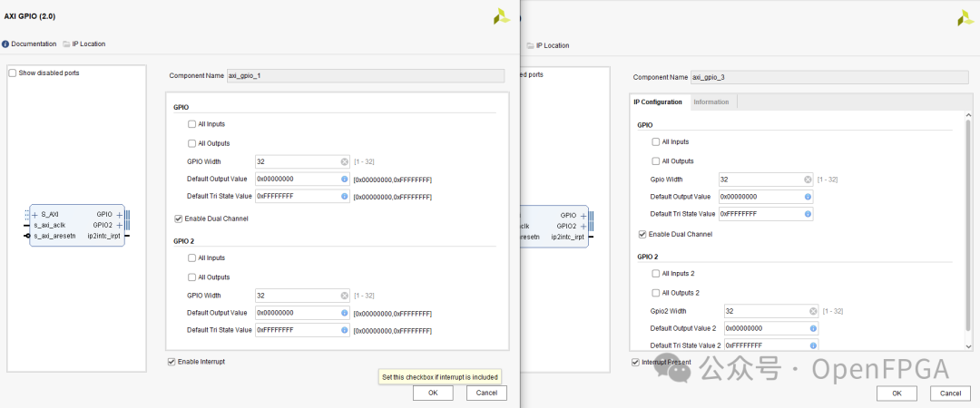This screenshot has height=408, width=980.
Task: Click scroll up arrow in right configuration panel
Action: click(x=969, y=115)
